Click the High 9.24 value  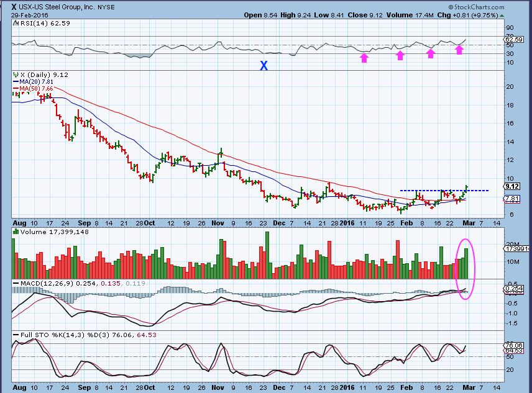point(295,16)
